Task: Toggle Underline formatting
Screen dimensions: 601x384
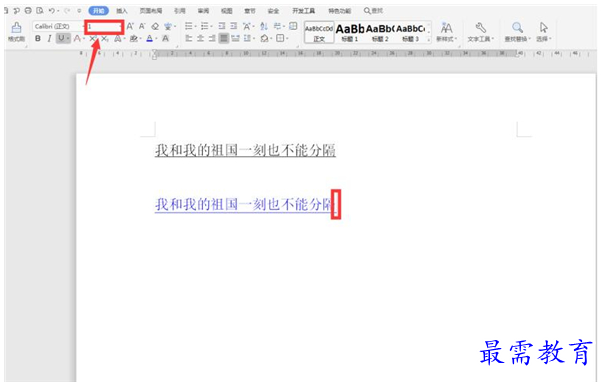Action: coord(61,38)
